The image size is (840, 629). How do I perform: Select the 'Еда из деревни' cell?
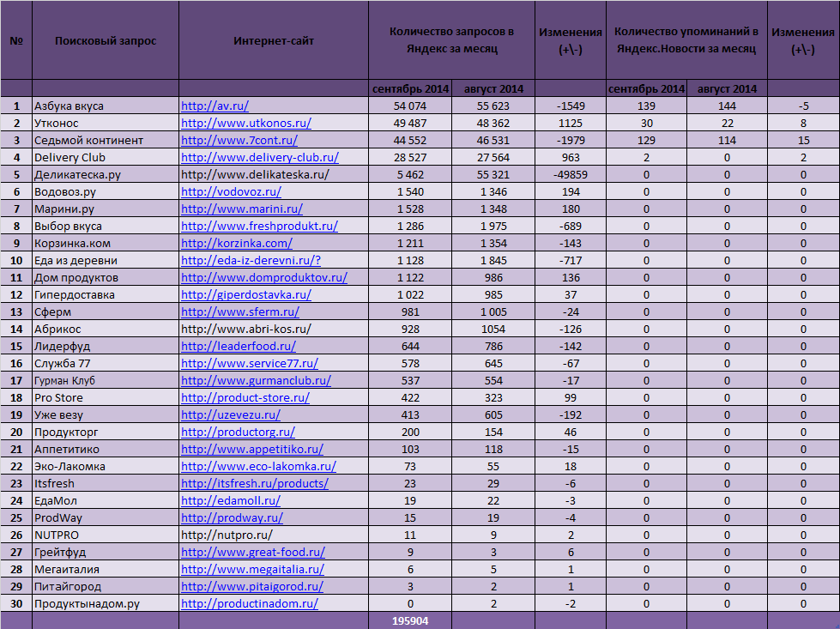[106, 260]
